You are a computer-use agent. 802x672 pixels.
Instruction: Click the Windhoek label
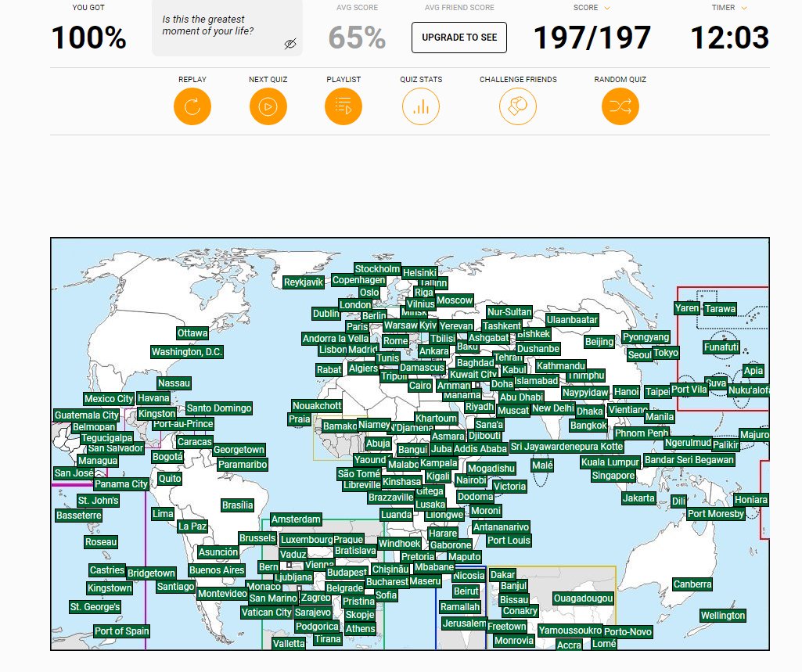point(400,544)
